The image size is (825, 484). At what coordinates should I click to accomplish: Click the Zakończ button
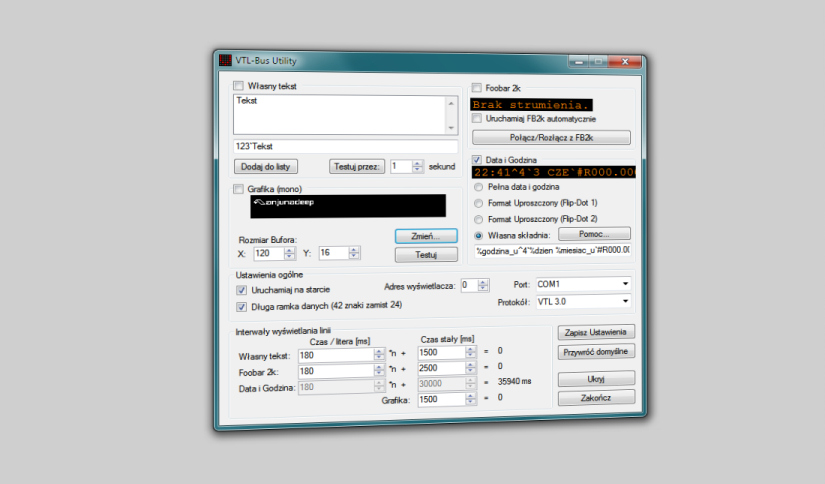596,398
